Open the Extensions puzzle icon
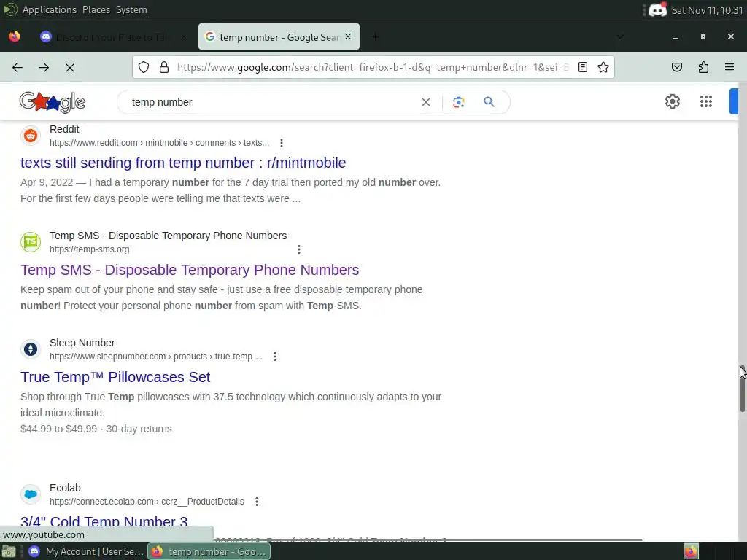 tap(703, 67)
